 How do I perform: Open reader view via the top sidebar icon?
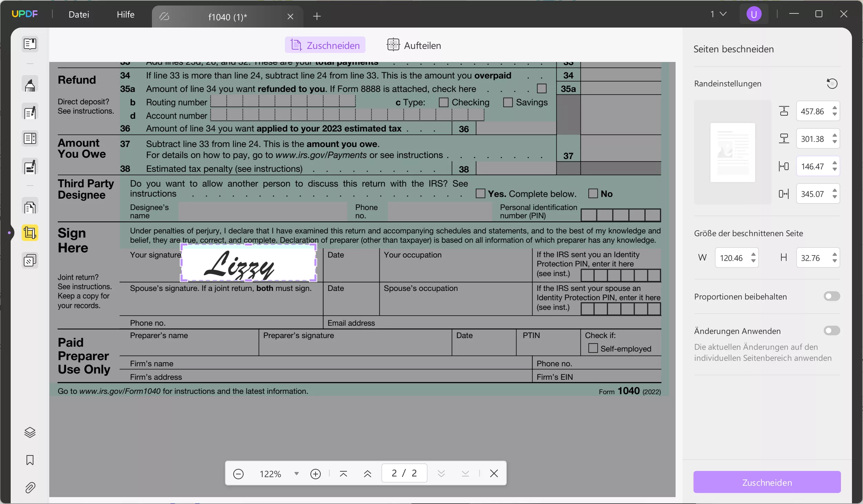(30, 44)
